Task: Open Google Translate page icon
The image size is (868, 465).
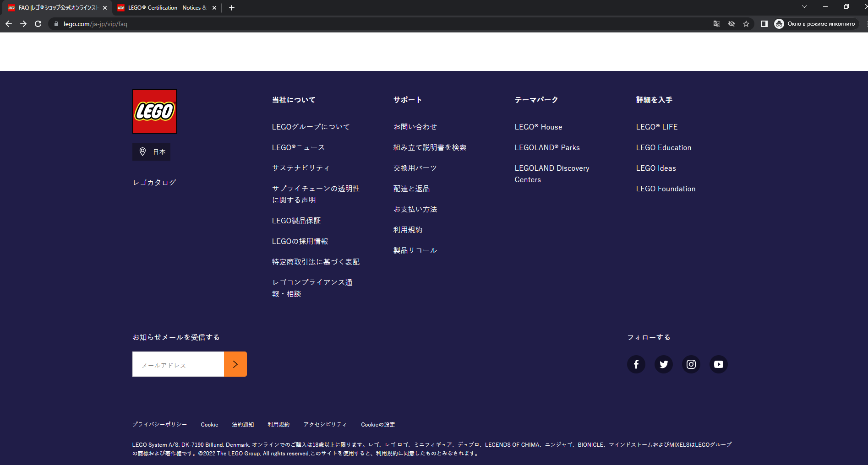Action: 717,24
